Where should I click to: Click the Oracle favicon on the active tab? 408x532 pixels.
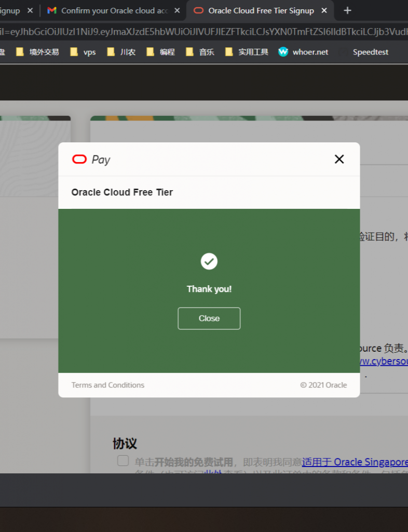tap(199, 10)
